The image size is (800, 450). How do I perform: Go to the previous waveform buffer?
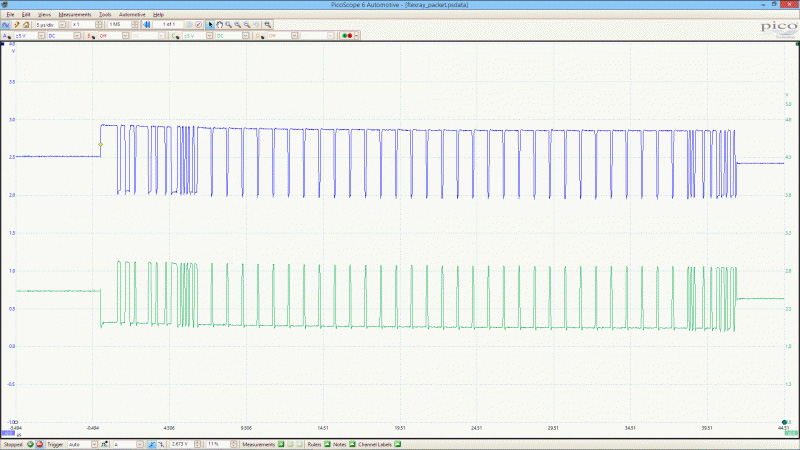tap(147, 24)
